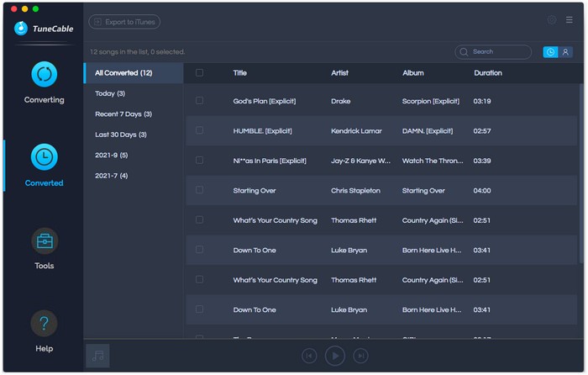588x375 pixels.
Task: Switch to artist view icon
Action: coord(565,52)
